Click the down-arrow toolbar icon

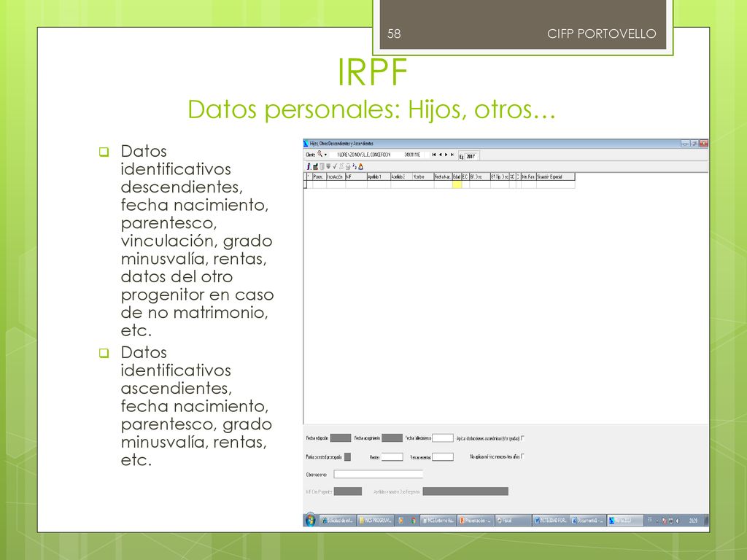(x=328, y=166)
